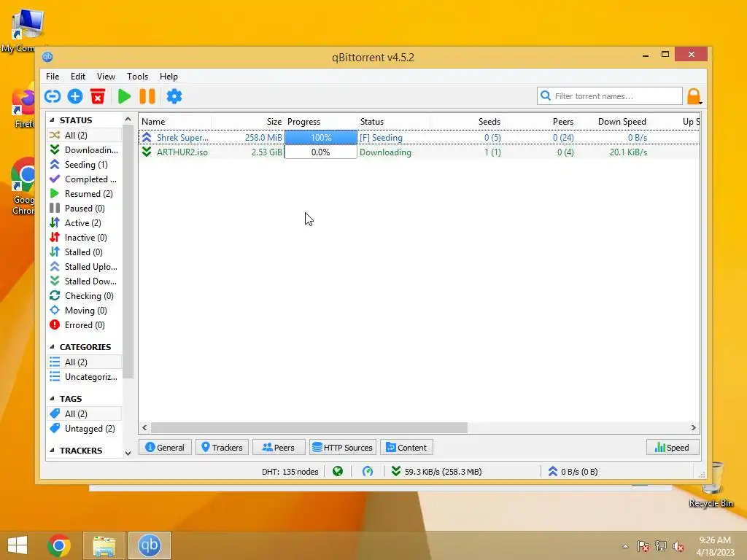Switch to the Peers tab

pos(279,448)
